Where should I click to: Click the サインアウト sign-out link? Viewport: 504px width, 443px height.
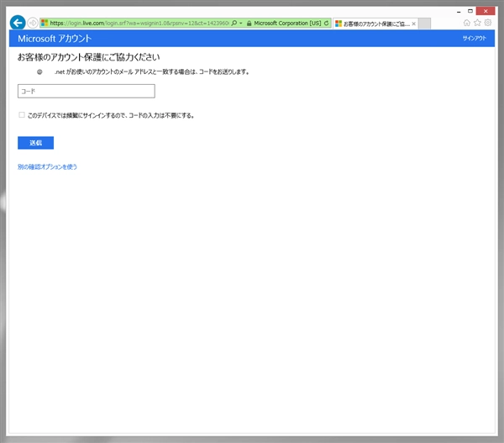coord(474,39)
